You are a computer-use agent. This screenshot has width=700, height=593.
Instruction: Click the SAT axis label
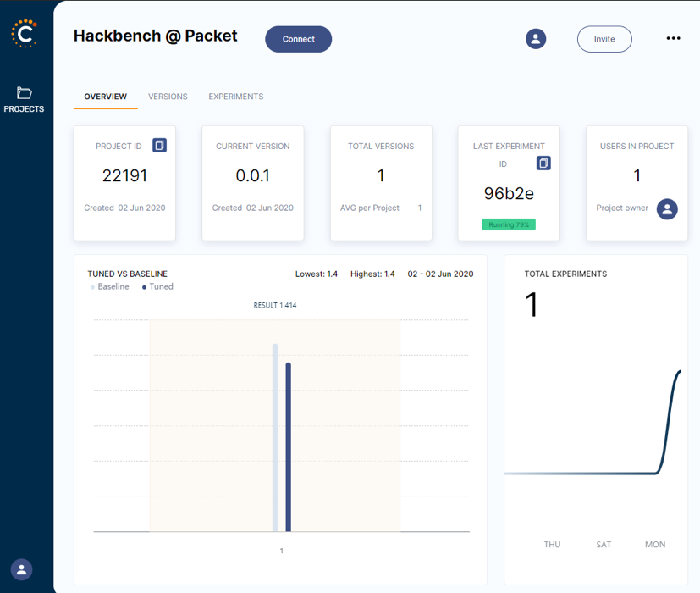604,545
